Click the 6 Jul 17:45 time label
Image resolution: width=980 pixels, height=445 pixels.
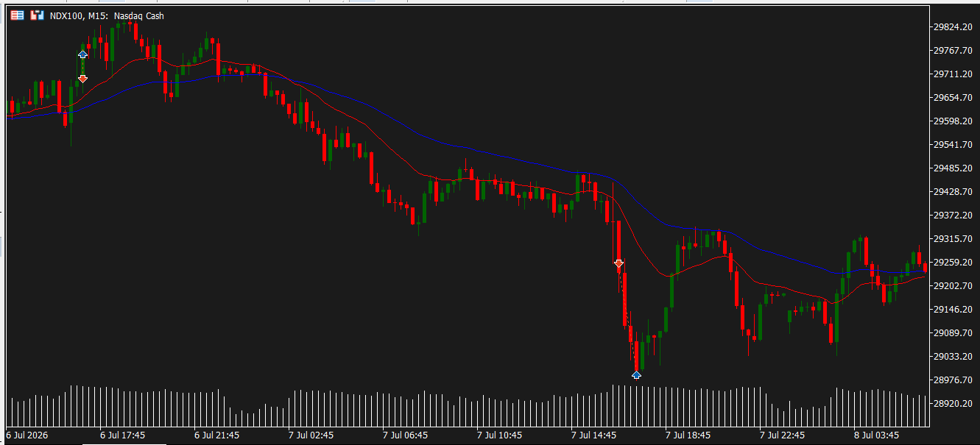(x=123, y=435)
